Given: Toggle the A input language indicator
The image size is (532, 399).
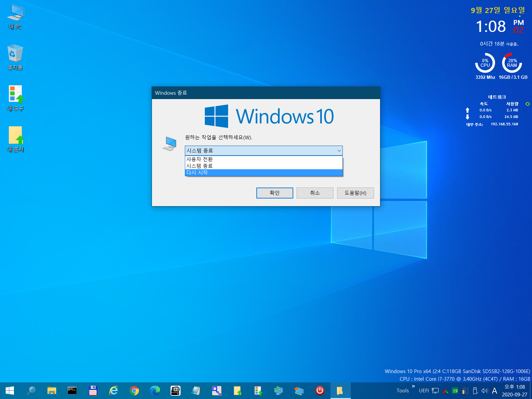Looking at the screenshot, I should tap(494, 391).
